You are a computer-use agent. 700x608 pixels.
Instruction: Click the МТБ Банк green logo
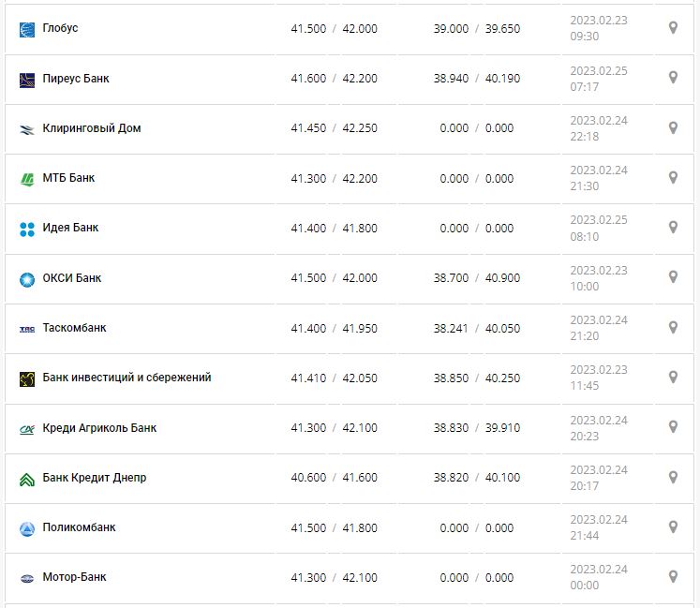coord(26,179)
